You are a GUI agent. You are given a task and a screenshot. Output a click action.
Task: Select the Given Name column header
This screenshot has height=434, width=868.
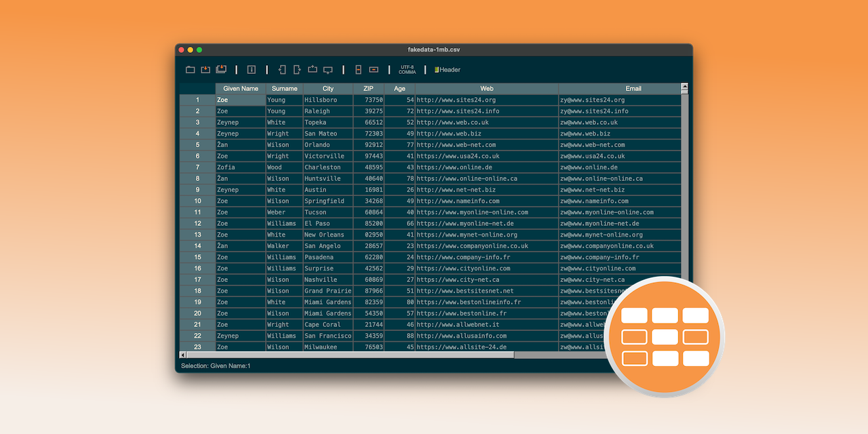coord(241,89)
